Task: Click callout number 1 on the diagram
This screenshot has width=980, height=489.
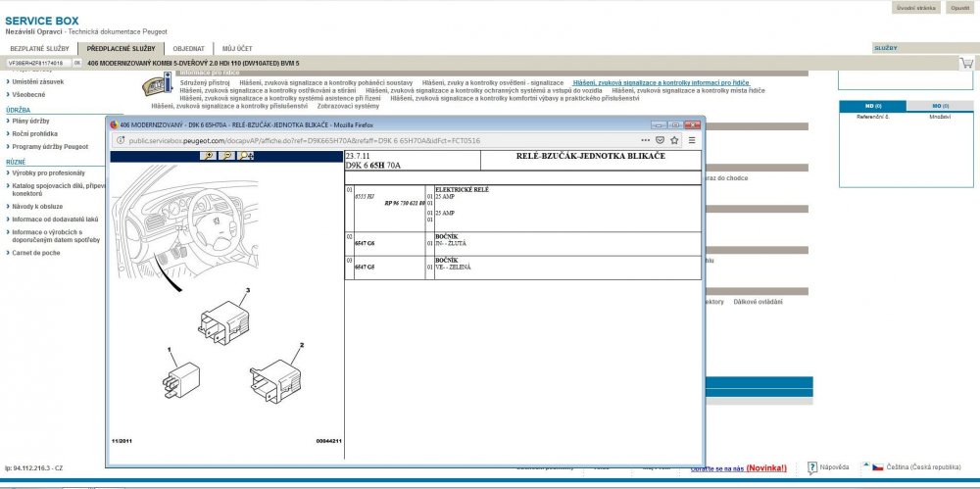Action: point(169,349)
